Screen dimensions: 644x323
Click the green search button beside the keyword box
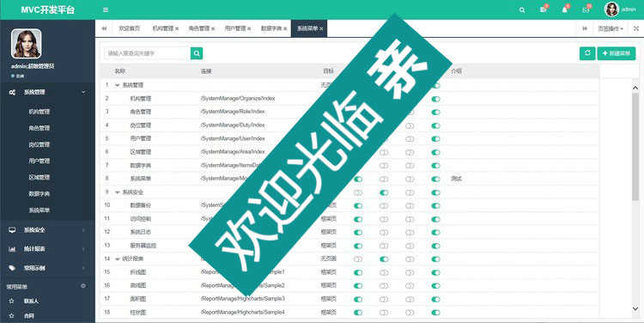click(197, 53)
